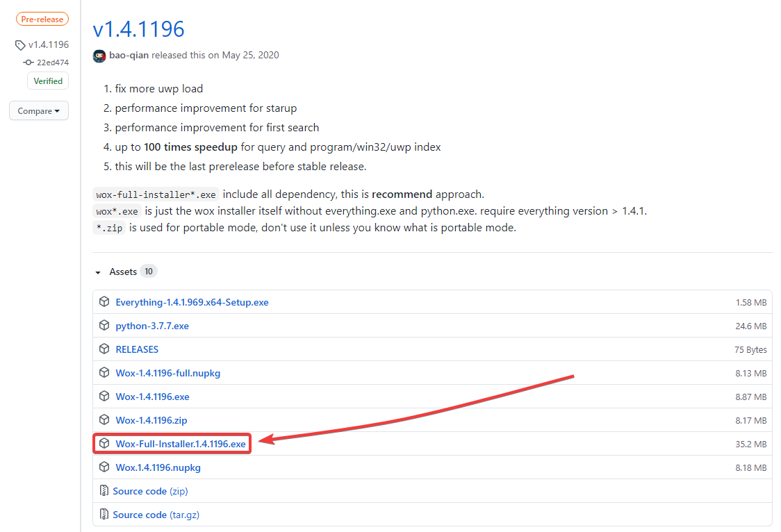Viewport: 781px width, 532px height.
Task: Click 'performance improvement for first search' item
Action: coord(217,128)
